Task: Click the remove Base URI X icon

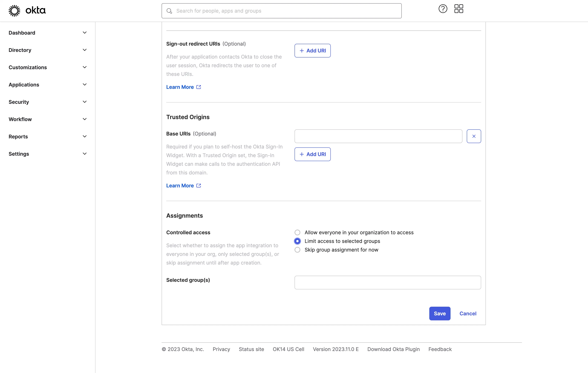Action: (474, 136)
